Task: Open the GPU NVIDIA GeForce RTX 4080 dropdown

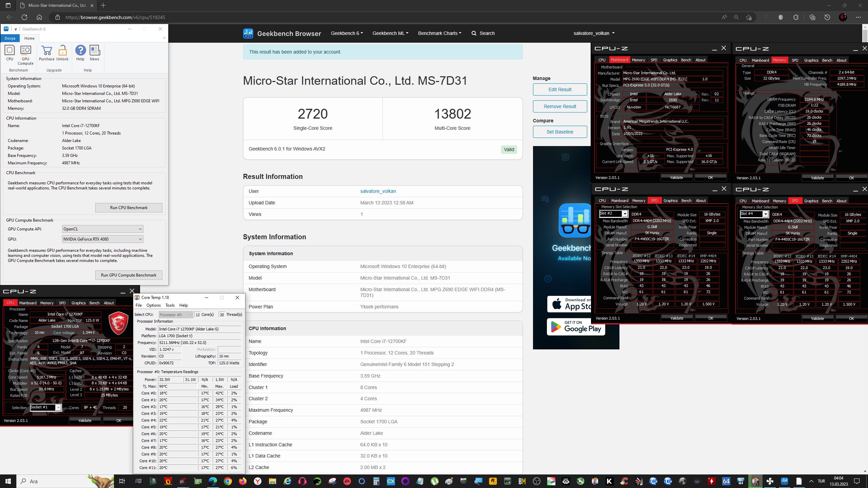Action: [102, 239]
